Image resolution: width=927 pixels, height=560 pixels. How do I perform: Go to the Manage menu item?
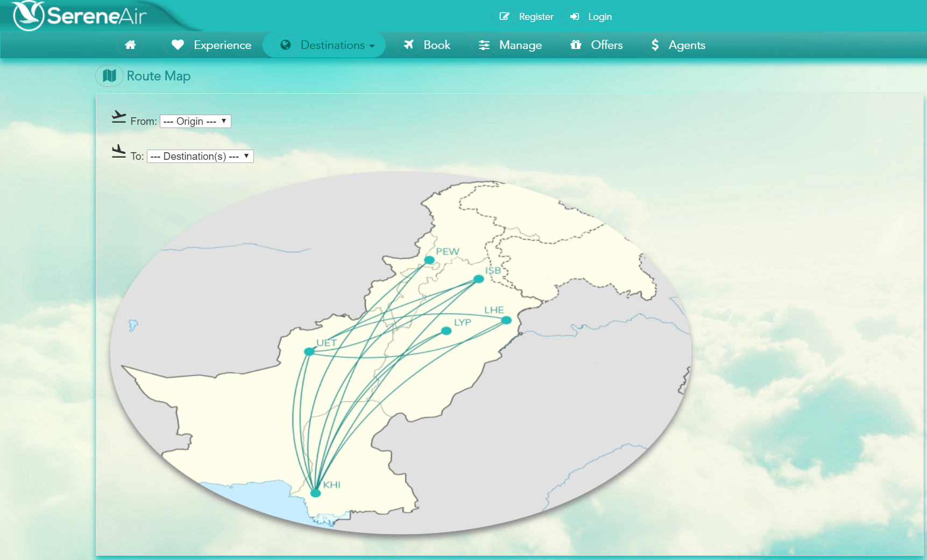520,45
